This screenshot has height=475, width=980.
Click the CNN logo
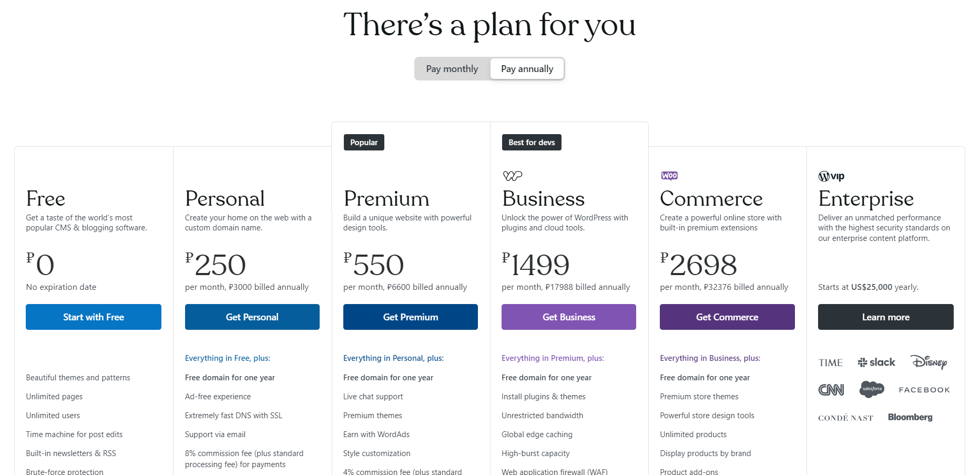tap(831, 390)
